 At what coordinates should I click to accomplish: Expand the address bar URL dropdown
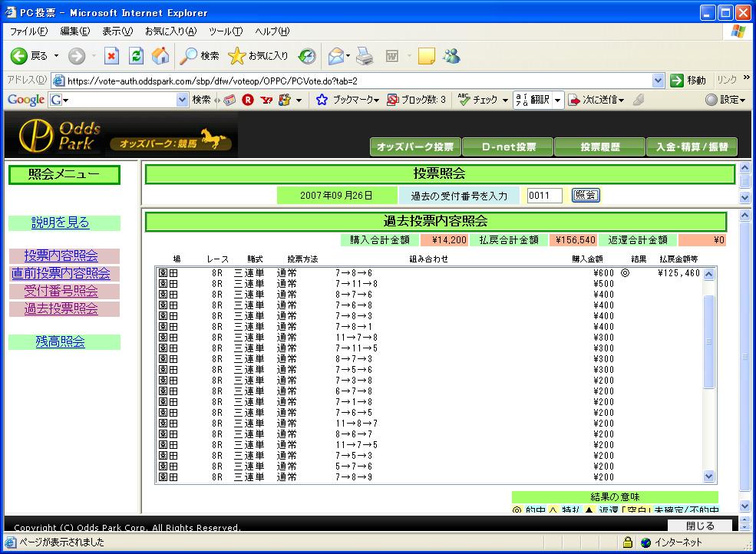coord(658,81)
